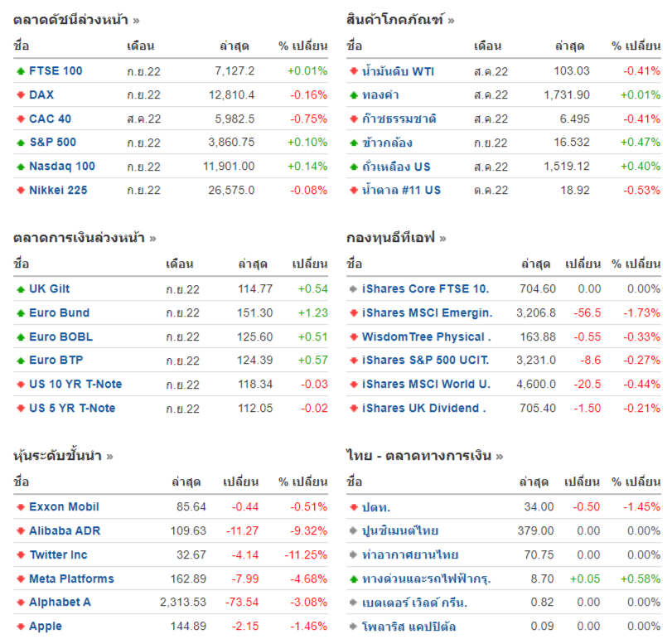Screen dimensions: 672x639
Task: Open ตลาดดัชนีล่วงหน้า section heading
Action: coord(70,20)
